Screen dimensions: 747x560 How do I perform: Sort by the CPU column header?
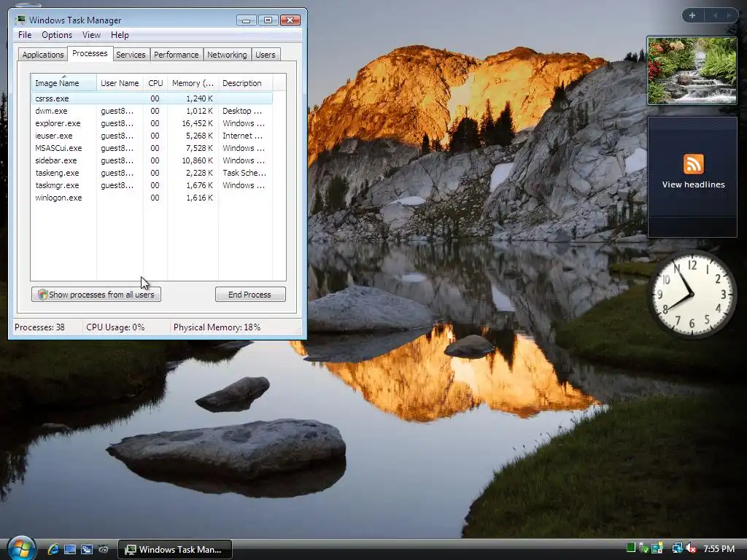pyautogui.click(x=155, y=83)
